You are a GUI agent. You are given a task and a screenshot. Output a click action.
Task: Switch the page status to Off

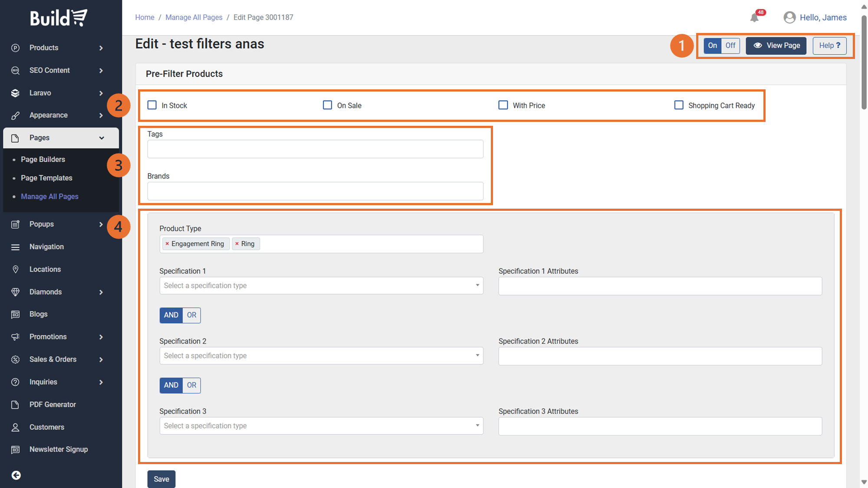point(730,46)
